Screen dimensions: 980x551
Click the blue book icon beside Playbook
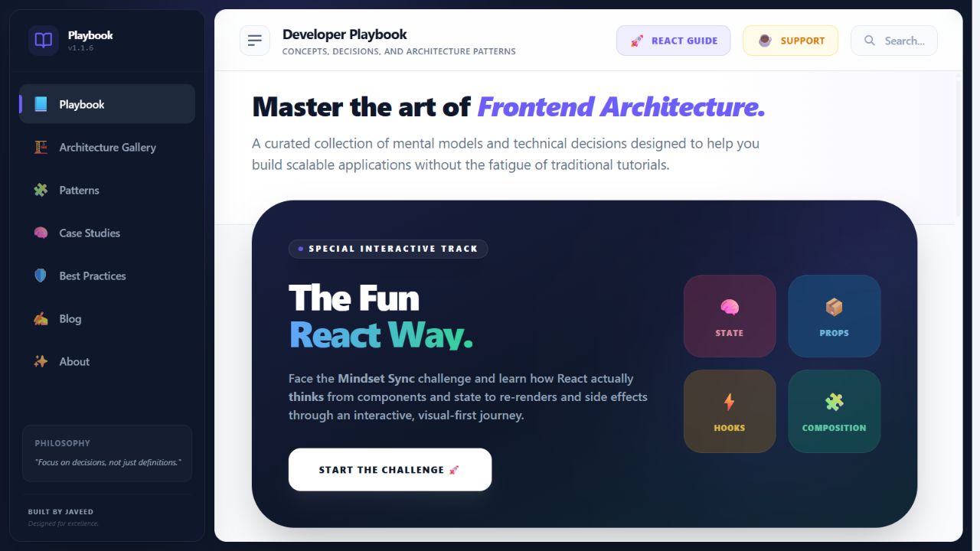coord(41,104)
